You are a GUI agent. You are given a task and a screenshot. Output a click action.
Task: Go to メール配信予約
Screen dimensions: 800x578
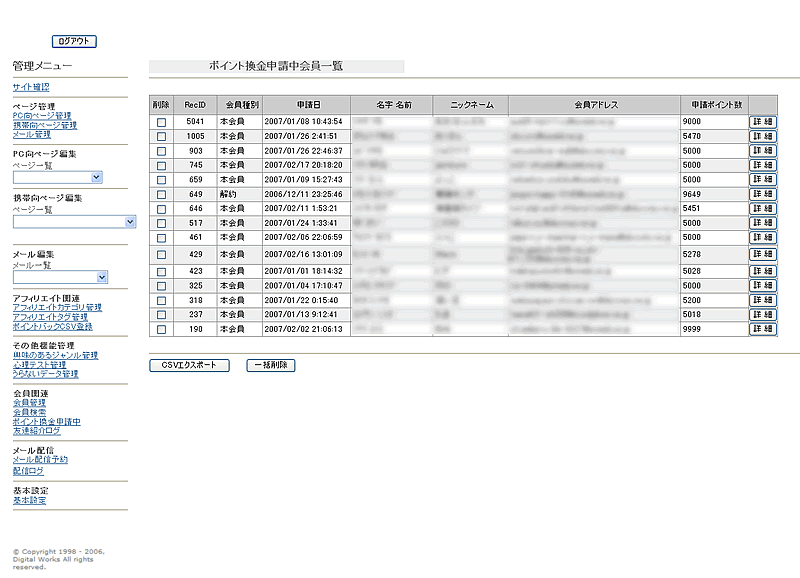point(40,460)
